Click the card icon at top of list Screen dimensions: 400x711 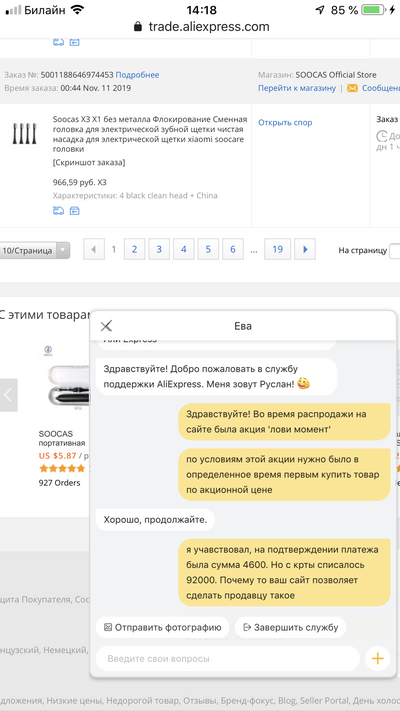tap(74, 42)
